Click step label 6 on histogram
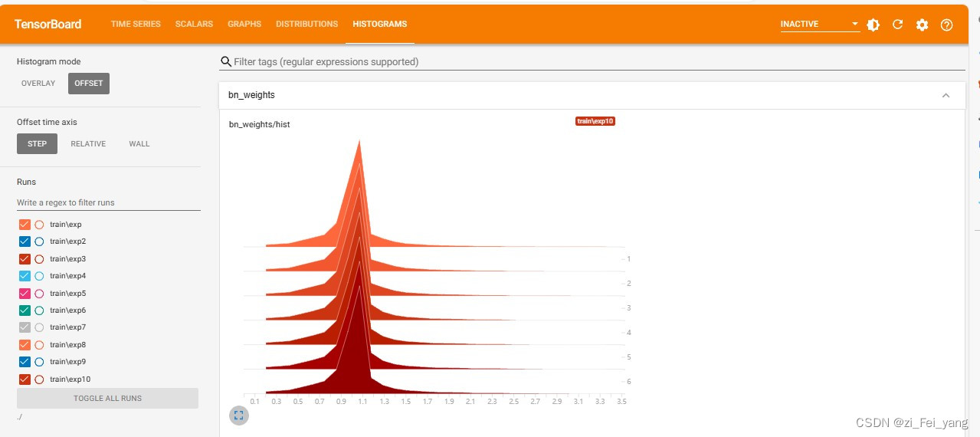The height and width of the screenshot is (437, 980). point(628,382)
